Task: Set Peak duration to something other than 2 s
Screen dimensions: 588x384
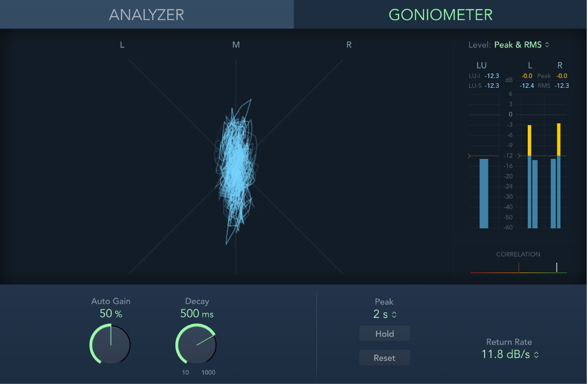Action: point(384,315)
